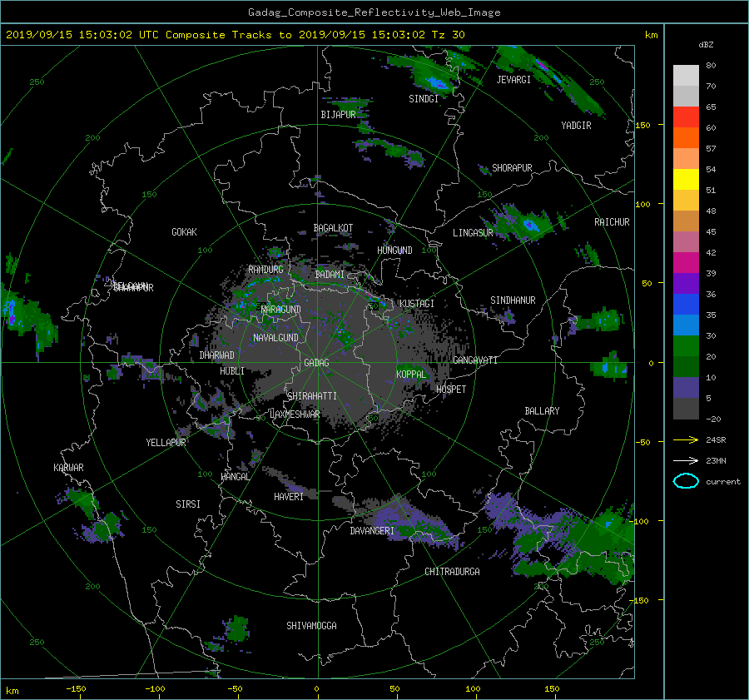
Task: Click the HOSPET city label
Action: click(451, 390)
